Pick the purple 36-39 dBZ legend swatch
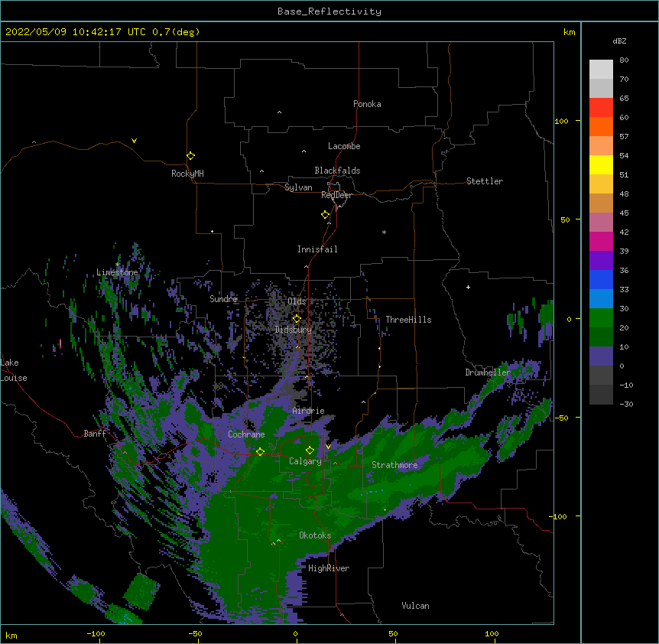The image size is (659, 644). pos(601,261)
